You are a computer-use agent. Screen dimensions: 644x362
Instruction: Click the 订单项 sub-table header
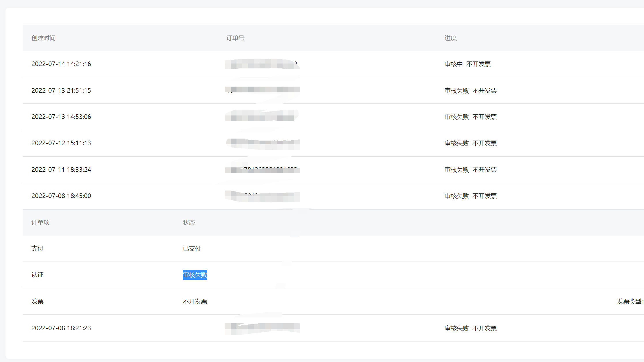click(40, 223)
